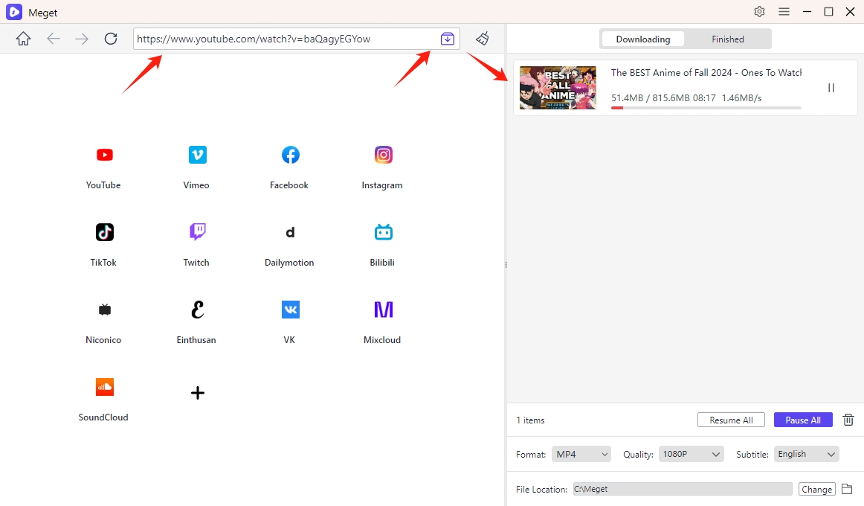Click the Meget app logo

[14, 12]
